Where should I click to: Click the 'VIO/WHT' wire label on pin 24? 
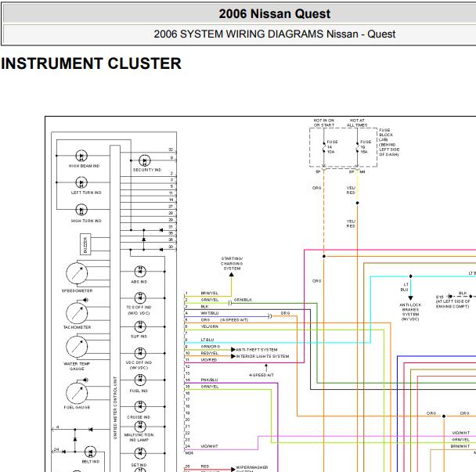[210, 446]
